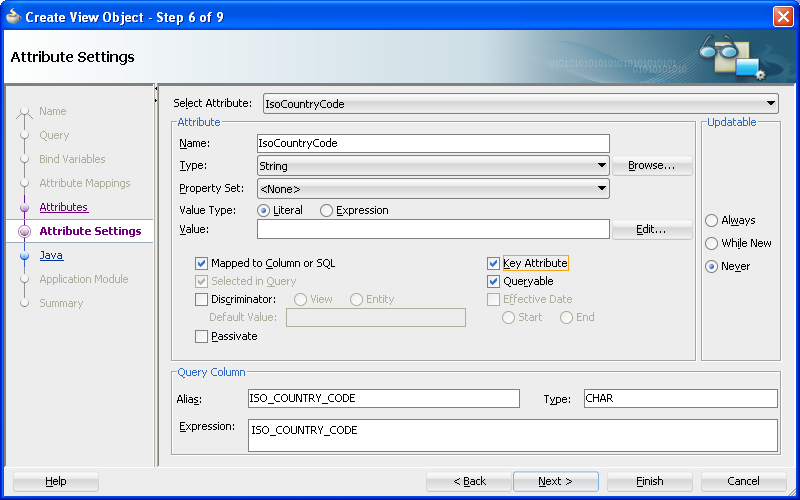The height and width of the screenshot is (500, 800).
Task: Uncheck the Key Attribute checkbox
Action: (x=493, y=263)
